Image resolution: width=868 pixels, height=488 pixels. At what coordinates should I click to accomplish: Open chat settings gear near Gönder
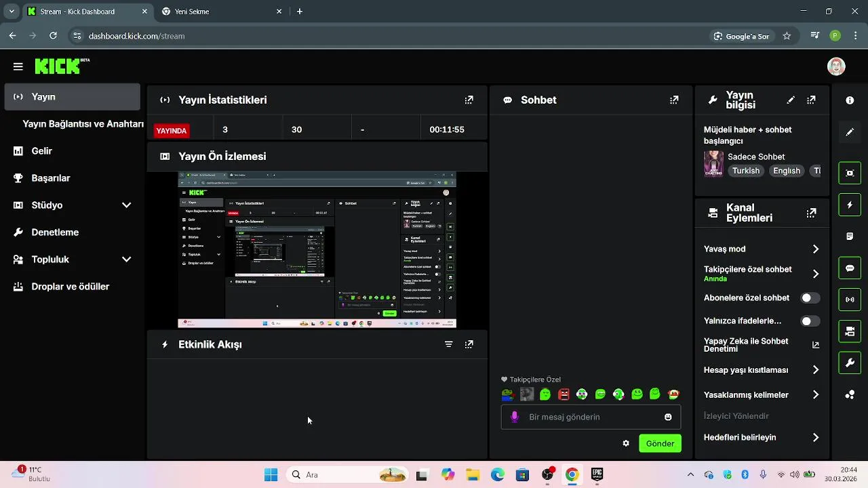click(626, 443)
